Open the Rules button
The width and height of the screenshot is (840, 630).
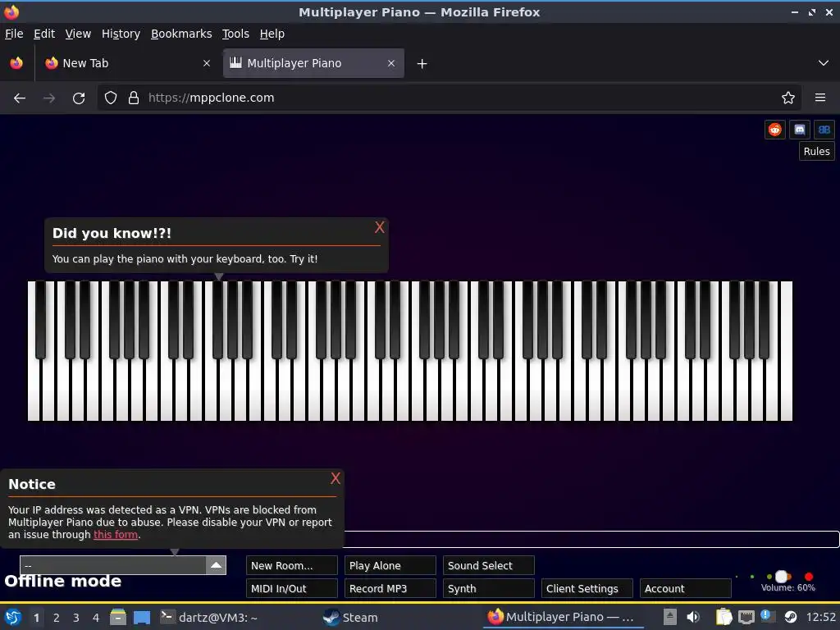pos(816,152)
